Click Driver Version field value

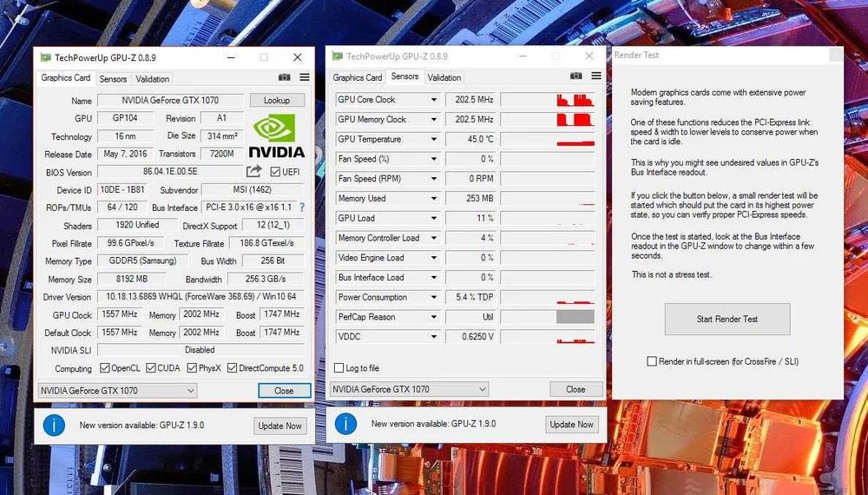[201, 297]
